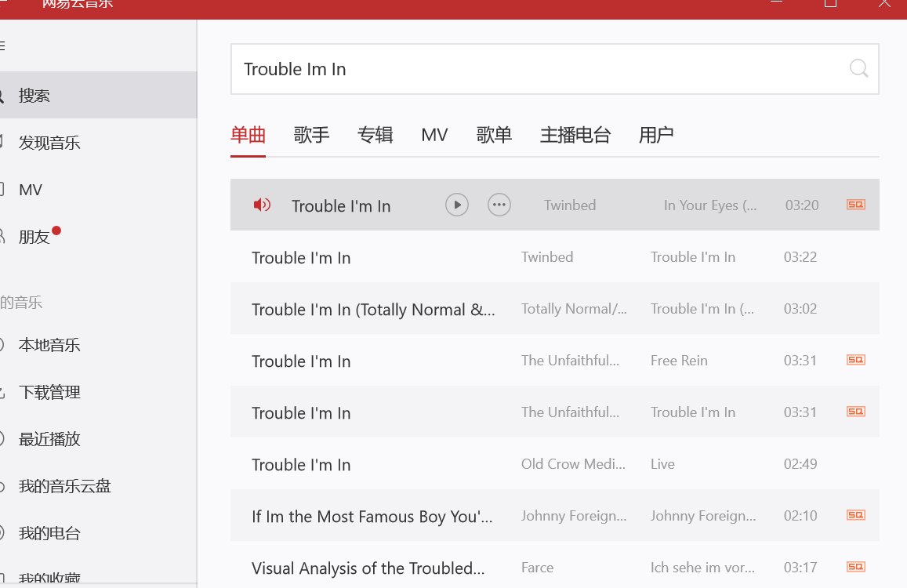Switch to the 歌手 tab
Screen dimensions: 907x588
[x=311, y=135]
